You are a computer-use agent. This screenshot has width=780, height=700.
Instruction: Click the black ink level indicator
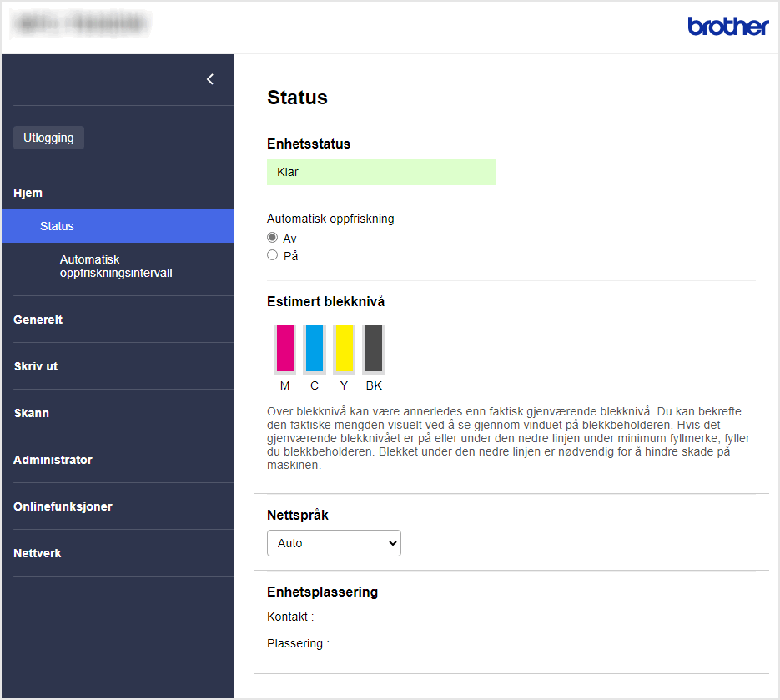click(x=374, y=348)
